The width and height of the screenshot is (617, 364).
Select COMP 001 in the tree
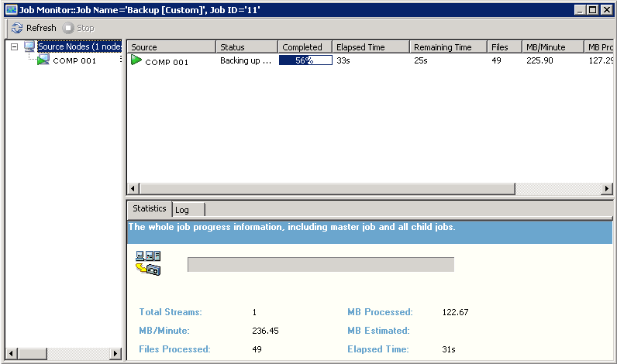click(x=74, y=60)
